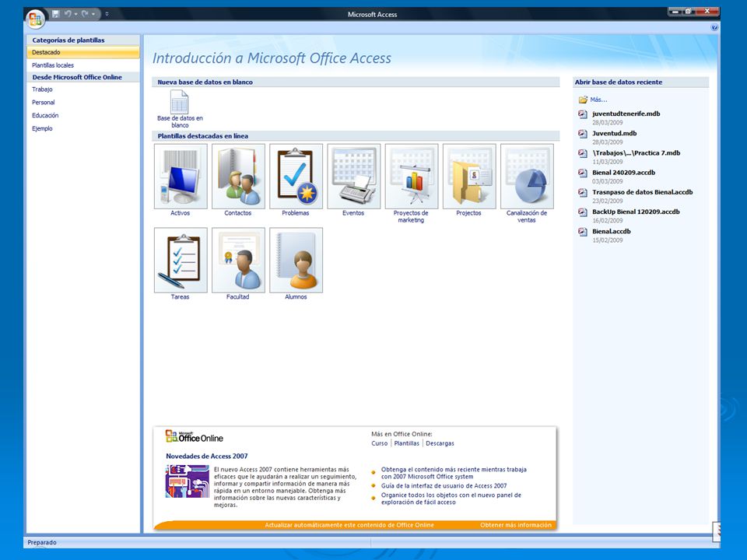The height and width of the screenshot is (560, 747).
Task: Select the Activos template icon
Action: tap(181, 177)
